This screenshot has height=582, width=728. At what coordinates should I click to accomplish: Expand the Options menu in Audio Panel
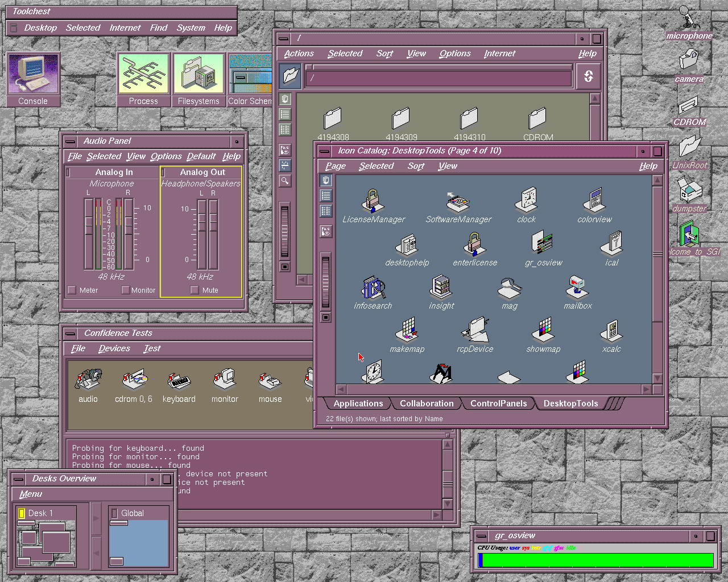tap(166, 156)
